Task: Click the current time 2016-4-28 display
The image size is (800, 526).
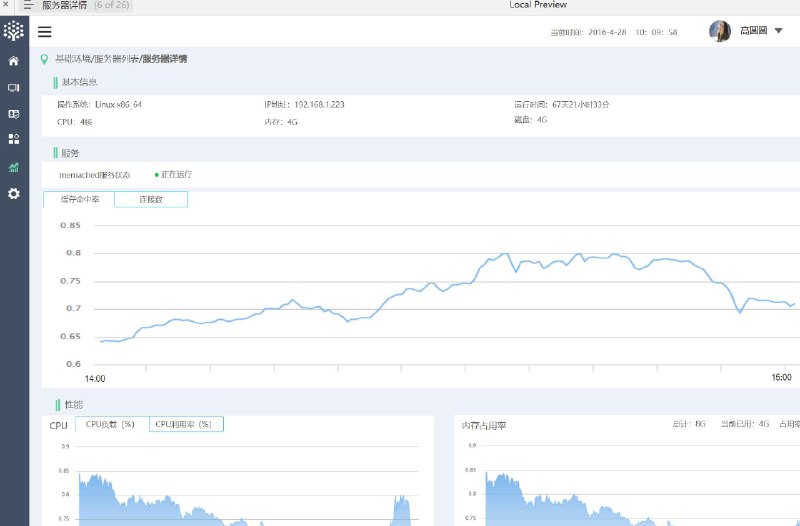Action: [614, 32]
